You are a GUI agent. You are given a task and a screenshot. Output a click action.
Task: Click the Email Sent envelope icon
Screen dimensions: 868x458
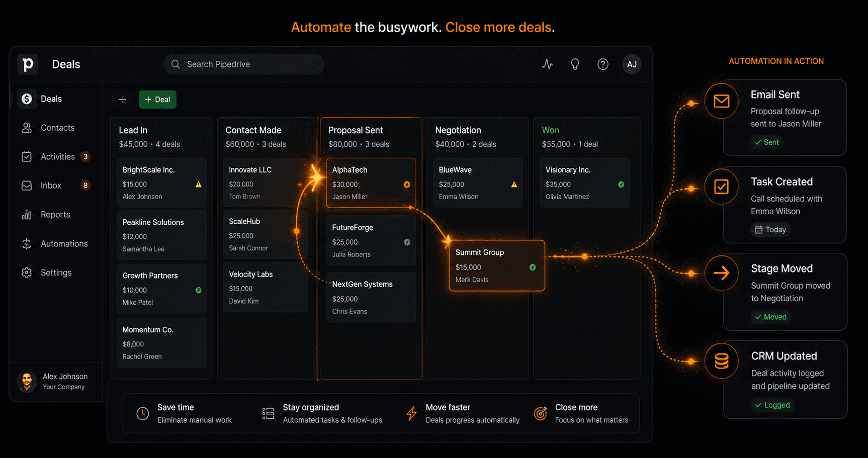[x=722, y=101]
